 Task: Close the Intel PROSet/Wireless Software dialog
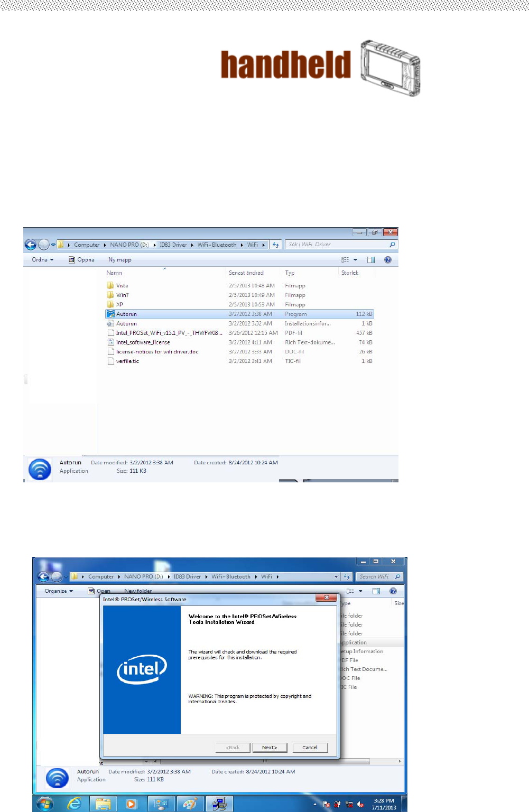coord(327,598)
